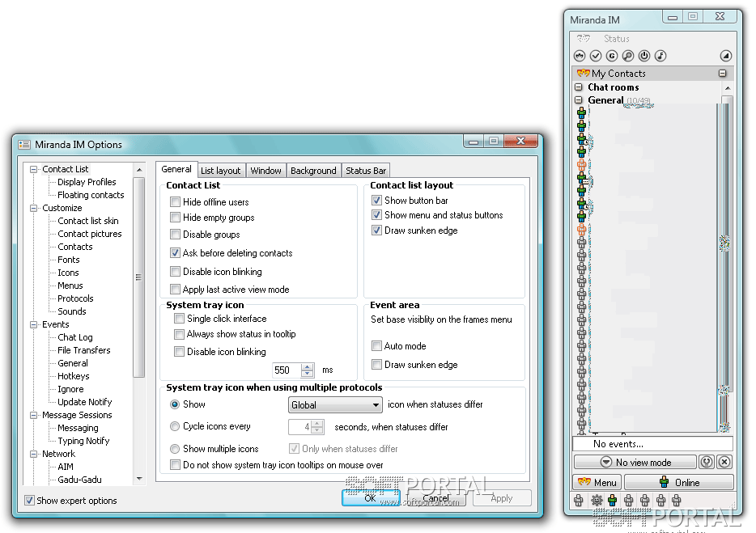Open the Window tab

pos(265,171)
